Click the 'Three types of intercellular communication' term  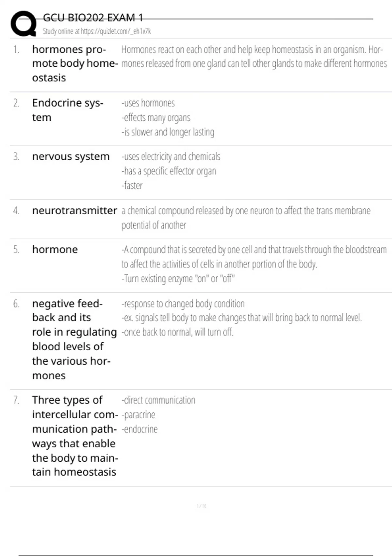click(x=75, y=436)
